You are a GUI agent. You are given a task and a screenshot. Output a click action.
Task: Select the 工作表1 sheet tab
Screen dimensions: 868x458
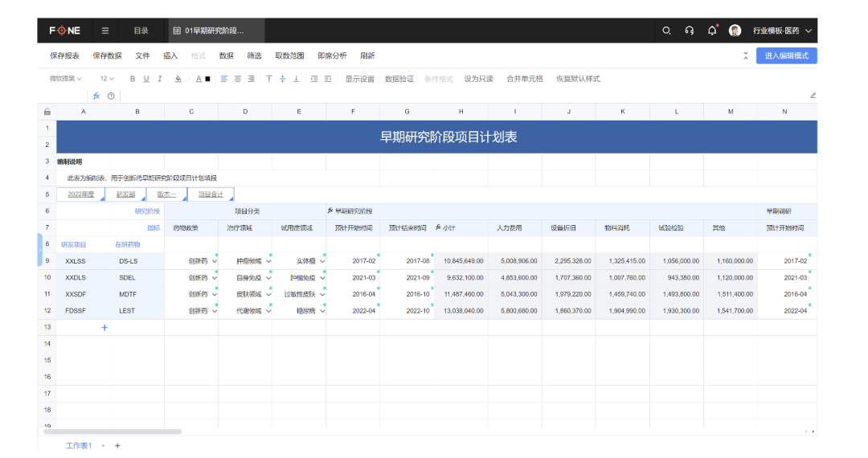(79, 445)
